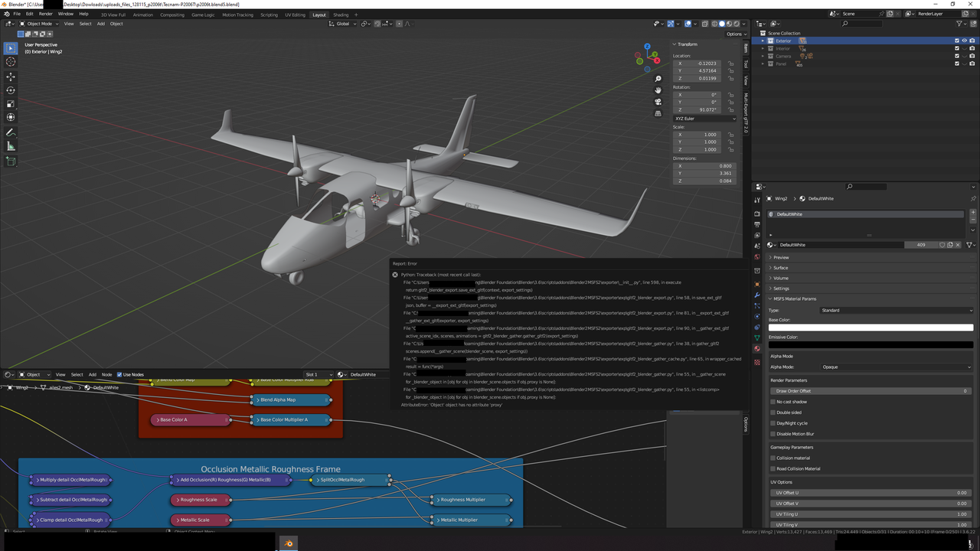The width and height of the screenshot is (980, 551).
Task: Enable Collision material checkbox
Action: point(773,458)
